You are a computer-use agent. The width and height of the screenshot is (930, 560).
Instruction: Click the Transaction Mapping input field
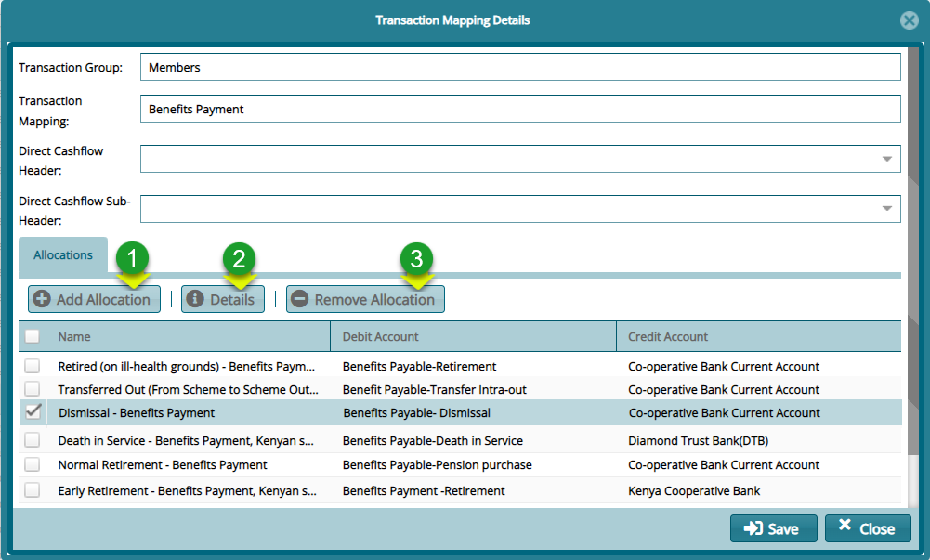520,109
